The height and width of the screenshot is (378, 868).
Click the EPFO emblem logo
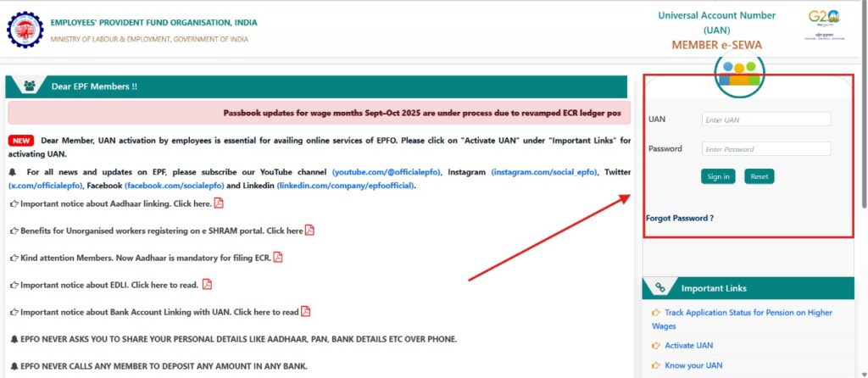[25, 30]
